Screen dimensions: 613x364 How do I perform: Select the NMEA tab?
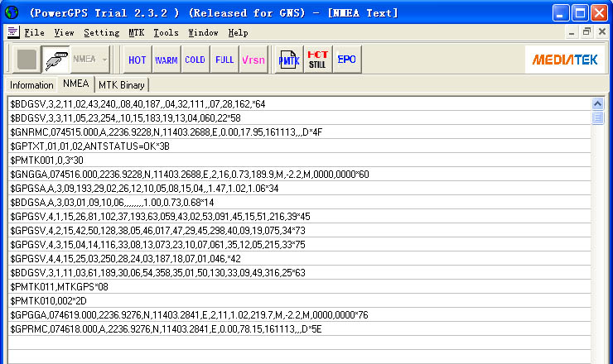76,84
